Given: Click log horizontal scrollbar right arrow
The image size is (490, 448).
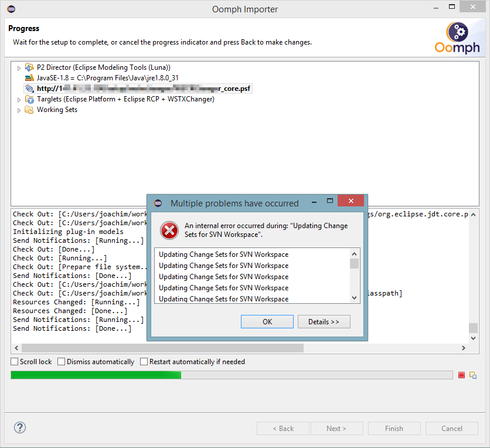Looking at the screenshot, I should (x=464, y=348).
